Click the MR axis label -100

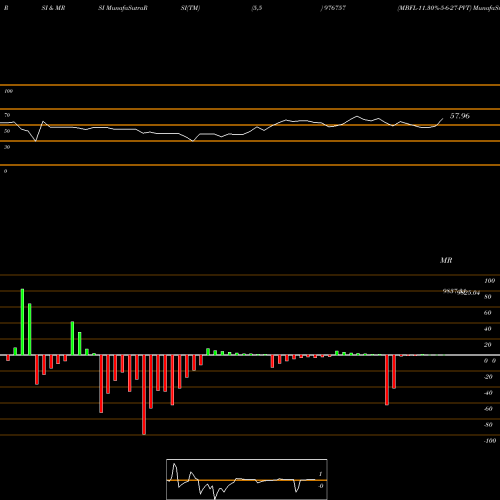pos(490,441)
